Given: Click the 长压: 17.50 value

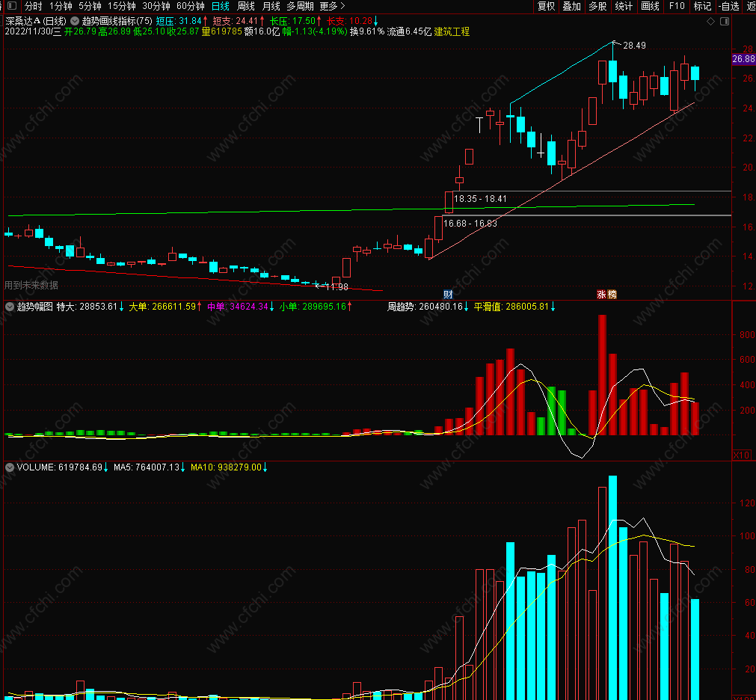Looking at the screenshot, I should pyautogui.click(x=295, y=21).
